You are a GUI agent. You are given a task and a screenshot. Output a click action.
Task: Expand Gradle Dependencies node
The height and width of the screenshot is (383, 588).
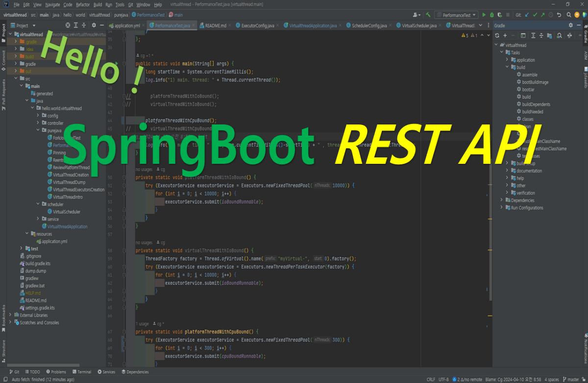(501, 200)
